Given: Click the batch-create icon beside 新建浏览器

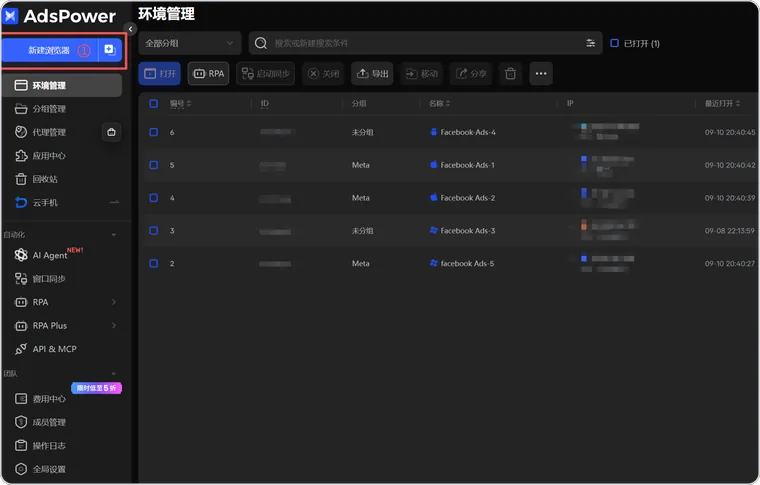Looking at the screenshot, I should [x=110, y=50].
